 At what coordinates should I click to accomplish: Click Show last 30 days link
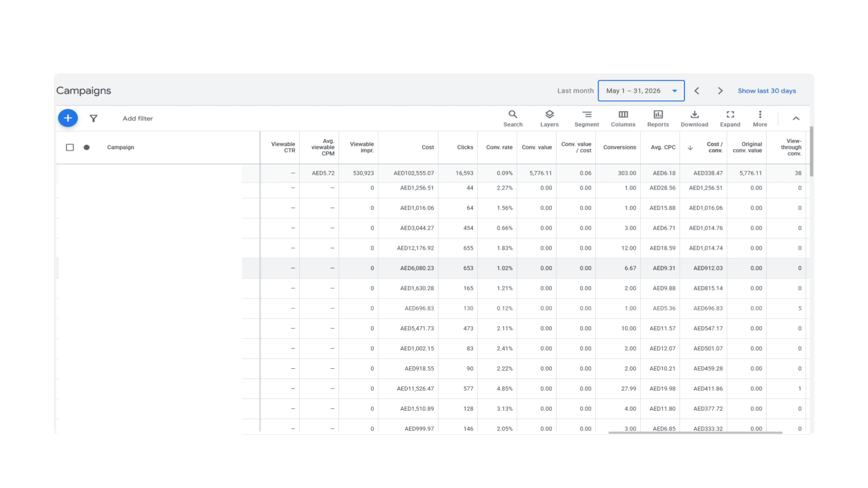[767, 91]
